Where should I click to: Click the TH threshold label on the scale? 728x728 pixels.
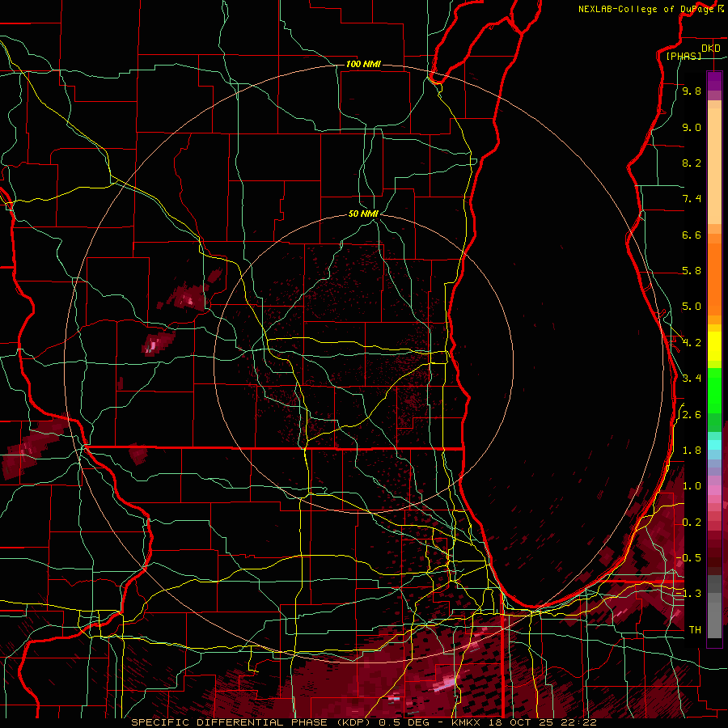(x=695, y=630)
